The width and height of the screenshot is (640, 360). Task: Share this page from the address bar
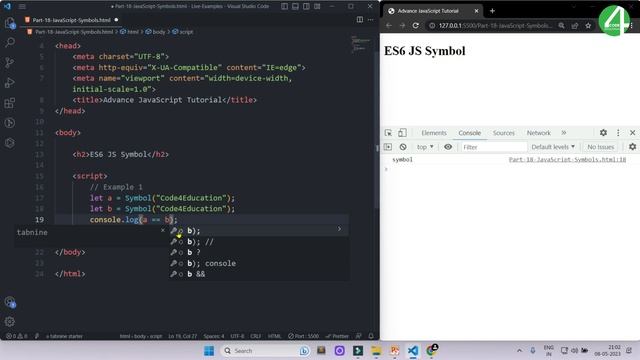click(x=575, y=25)
